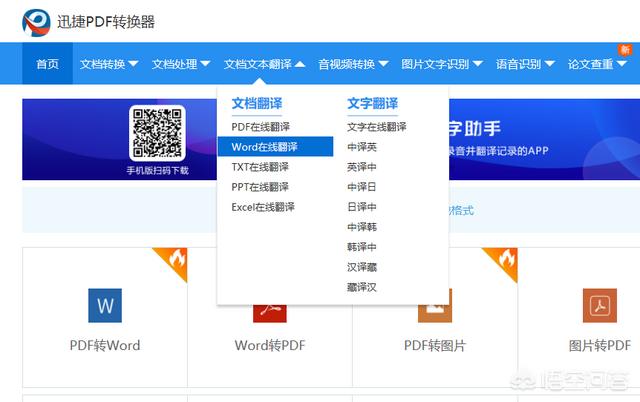Click the hot flame badge on PDF转图片 card
Image resolution: width=640 pixels, height=402 pixels.
[x=504, y=261]
